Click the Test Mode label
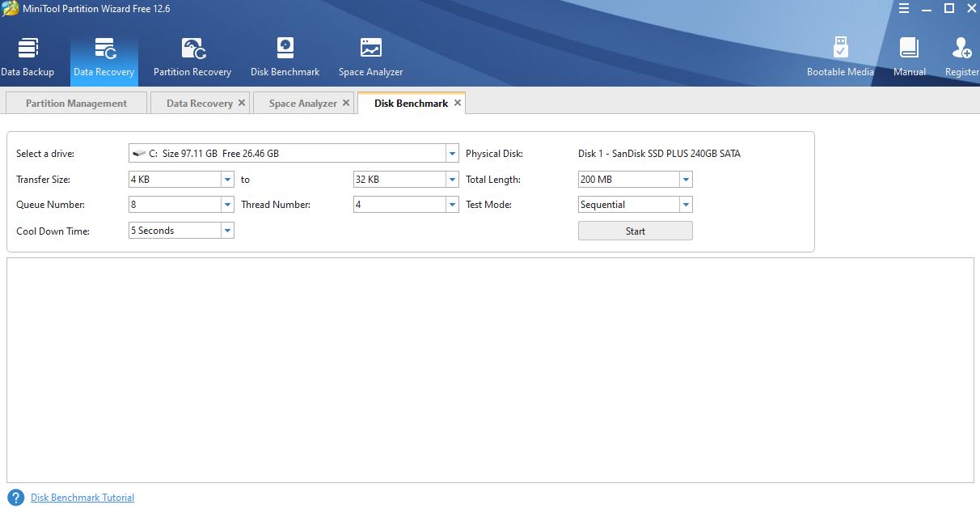The height and width of the screenshot is (509, 980). click(x=488, y=205)
